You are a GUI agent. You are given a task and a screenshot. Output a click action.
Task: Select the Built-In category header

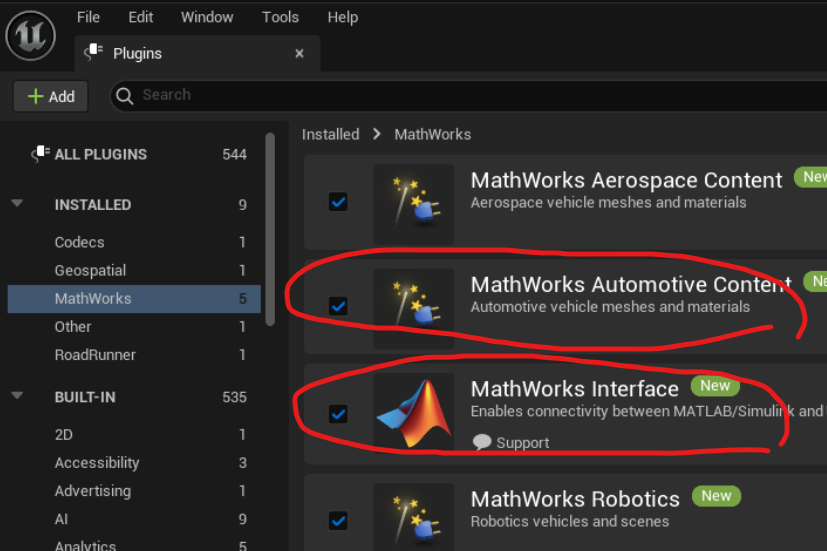(134, 397)
